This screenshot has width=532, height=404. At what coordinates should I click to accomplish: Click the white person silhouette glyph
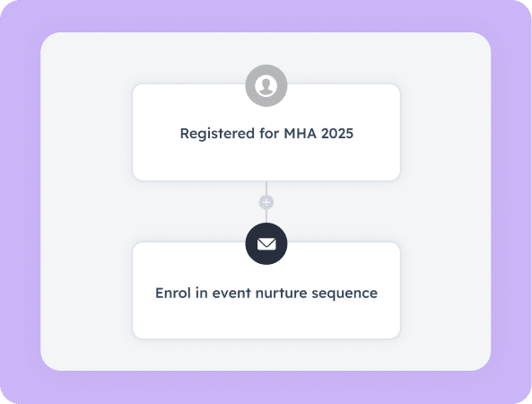pyautogui.click(x=266, y=86)
